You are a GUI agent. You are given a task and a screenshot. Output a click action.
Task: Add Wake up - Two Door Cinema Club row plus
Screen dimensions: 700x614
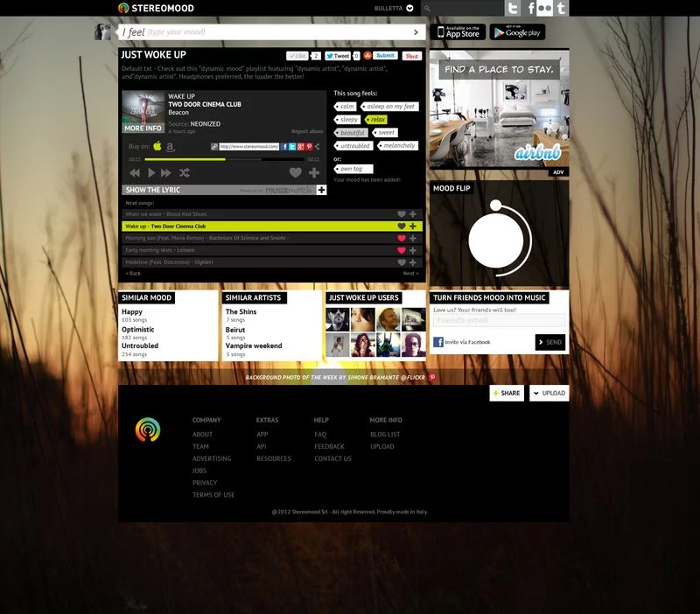coord(413,227)
